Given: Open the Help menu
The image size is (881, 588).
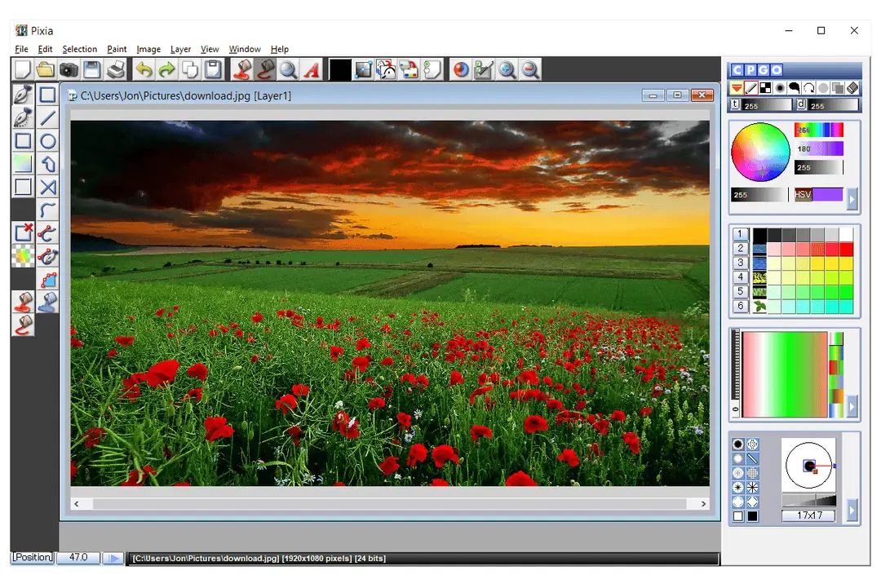Looking at the screenshot, I should coord(279,50).
